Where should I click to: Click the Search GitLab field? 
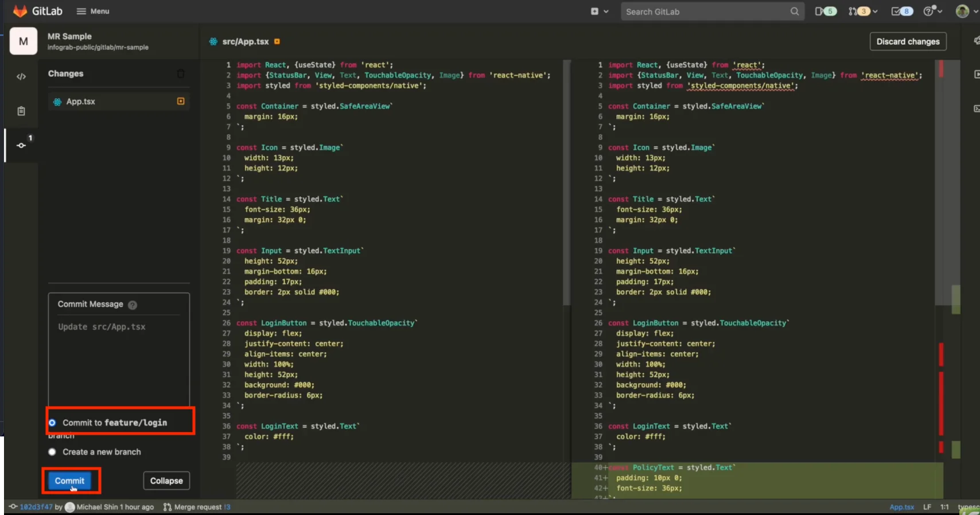(x=706, y=11)
